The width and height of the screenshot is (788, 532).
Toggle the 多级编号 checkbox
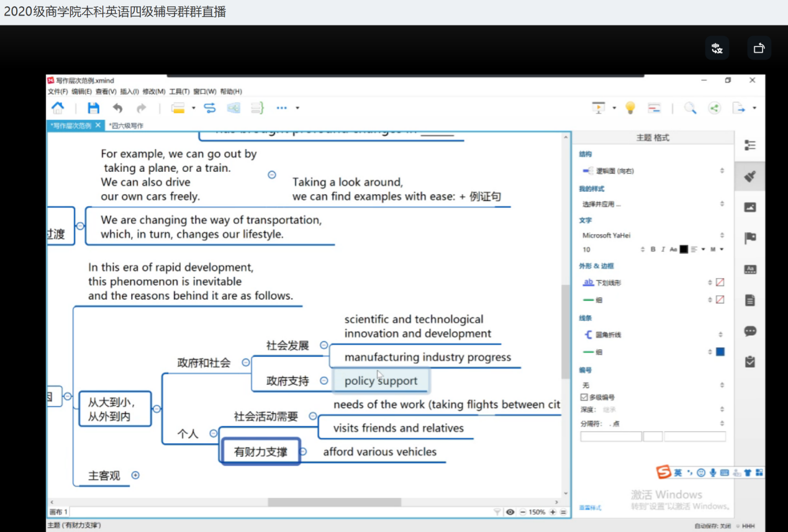pyautogui.click(x=584, y=397)
